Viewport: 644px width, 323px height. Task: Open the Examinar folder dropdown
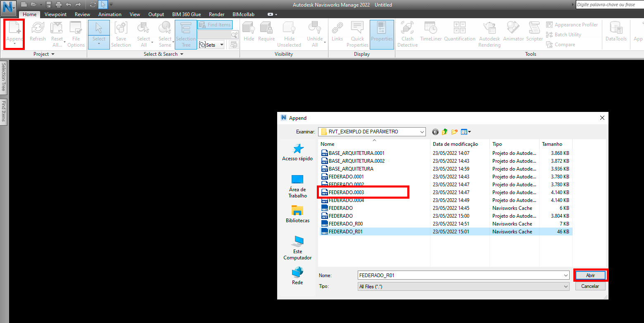pos(422,132)
